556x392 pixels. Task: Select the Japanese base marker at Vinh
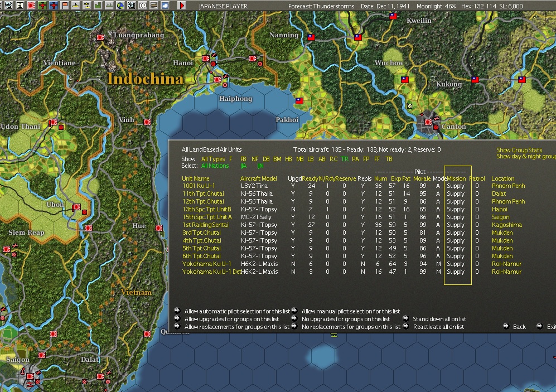pos(147,122)
